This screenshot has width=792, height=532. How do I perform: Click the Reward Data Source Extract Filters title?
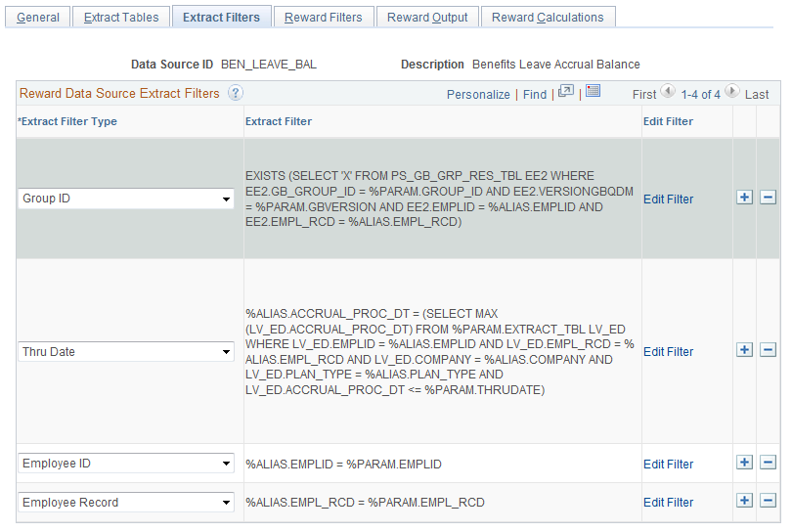tap(119, 93)
